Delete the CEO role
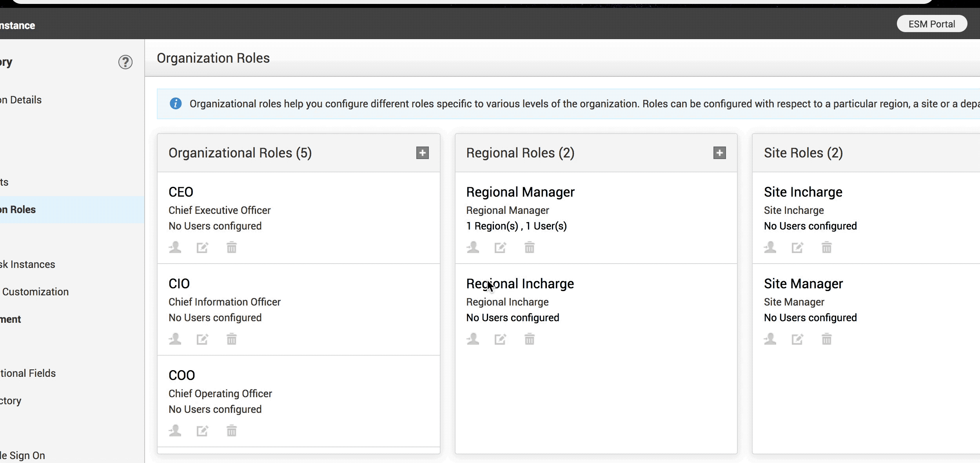This screenshot has width=980, height=463. [232, 248]
